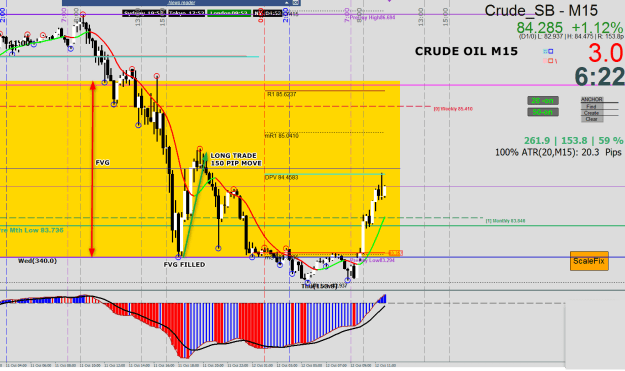Click the red Weekly 85.410 level label
The width and height of the screenshot is (625, 371).
tap(453, 109)
